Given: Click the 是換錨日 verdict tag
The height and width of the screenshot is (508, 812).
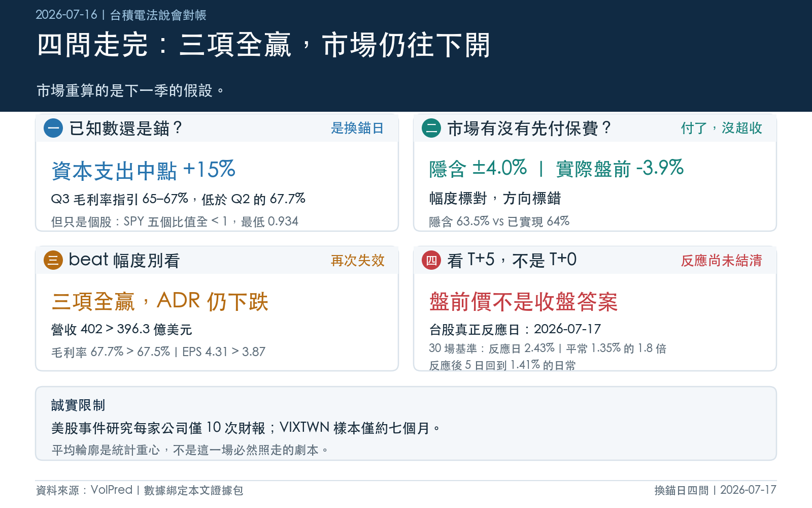Looking at the screenshot, I should coord(357,128).
